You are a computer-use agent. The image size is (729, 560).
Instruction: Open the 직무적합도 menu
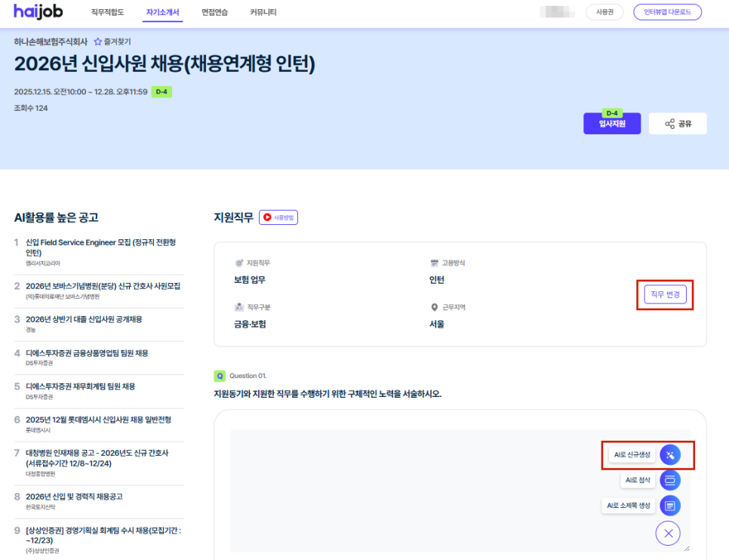point(107,12)
